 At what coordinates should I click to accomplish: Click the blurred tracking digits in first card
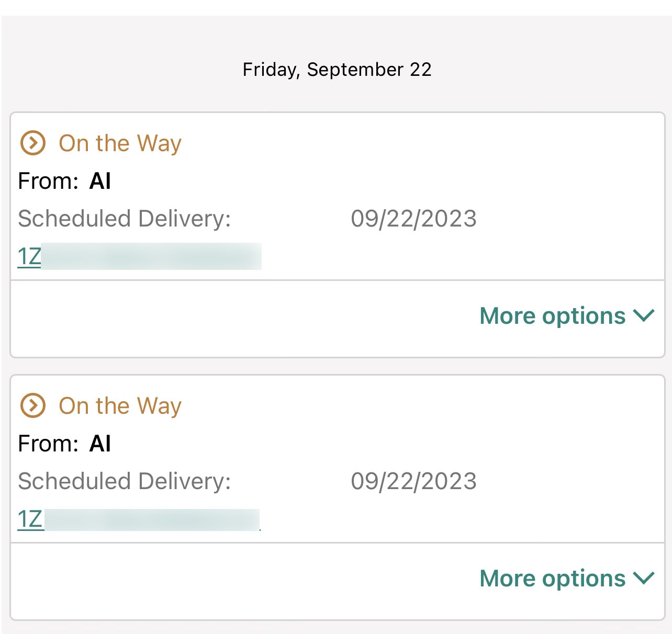pyautogui.click(x=151, y=256)
